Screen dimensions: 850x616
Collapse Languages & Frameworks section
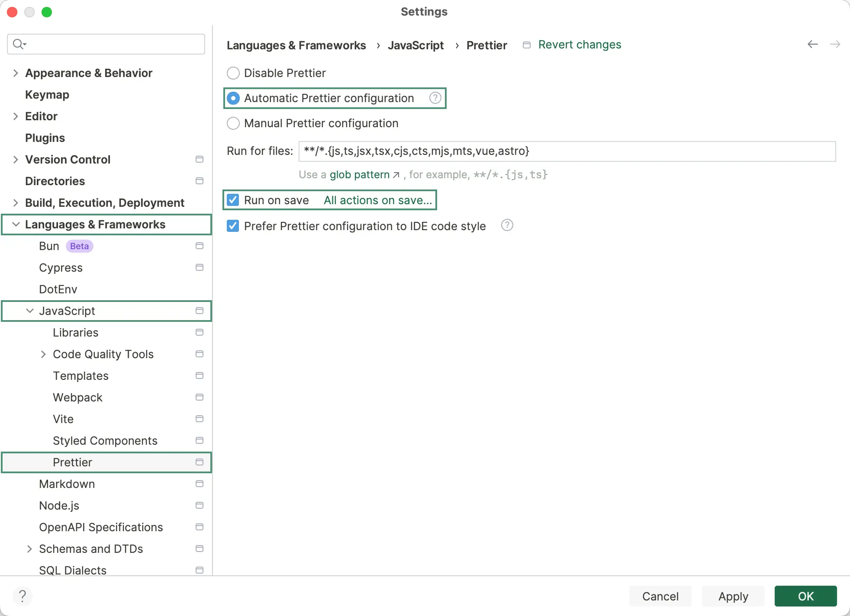(16, 224)
